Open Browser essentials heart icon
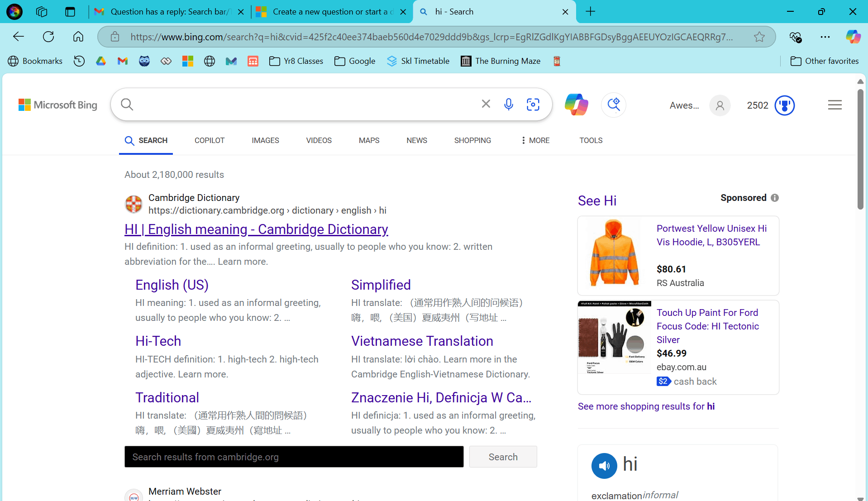This screenshot has width=868, height=501. tap(795, 37)
